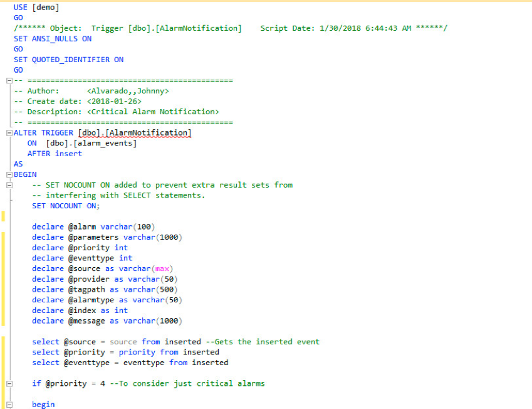The width and height of the screenshot is (532, 409).
Task: Click select @eventtype = eventtype from inserted
Action: 130,363
